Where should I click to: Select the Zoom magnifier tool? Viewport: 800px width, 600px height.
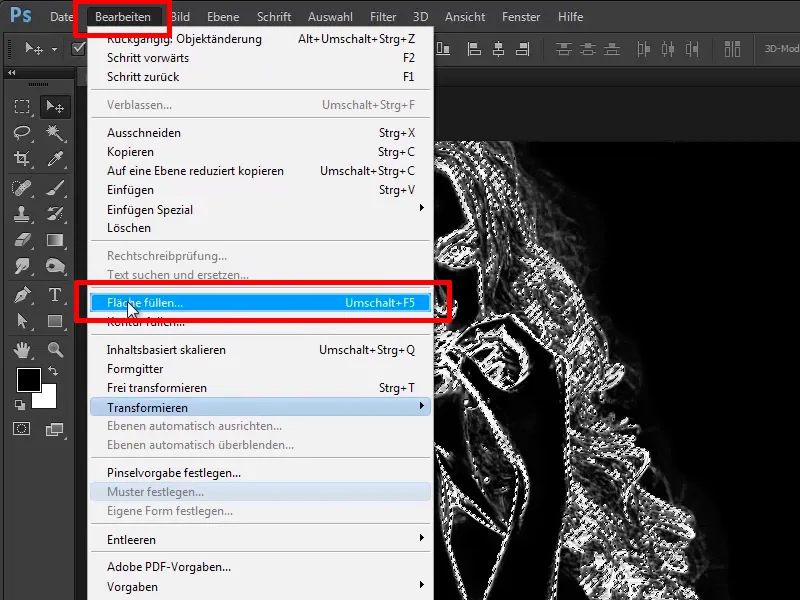(55, 350)
